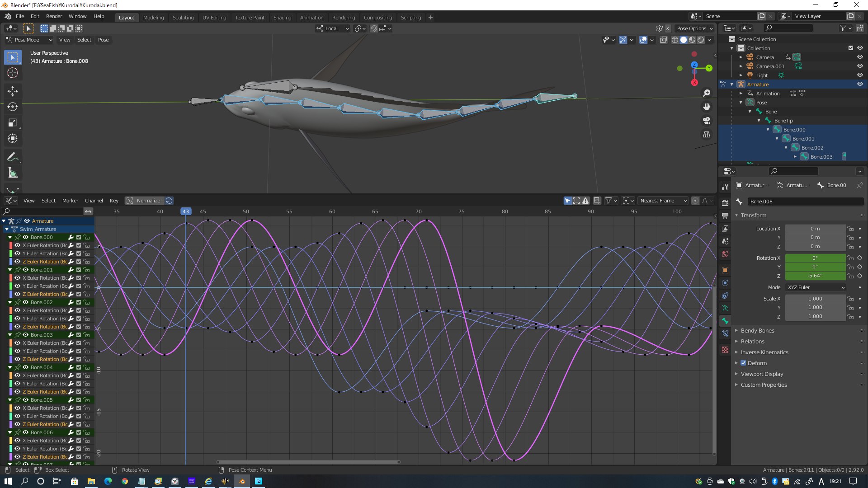Select the Scale tool
Screen dimensions: 868x488
click(12, 123)
